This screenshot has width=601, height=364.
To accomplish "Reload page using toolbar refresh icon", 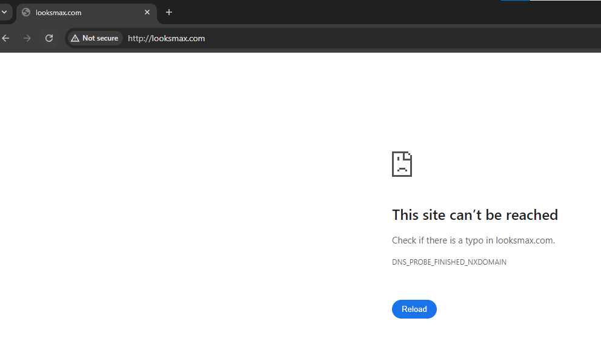I will pos(49,38).
